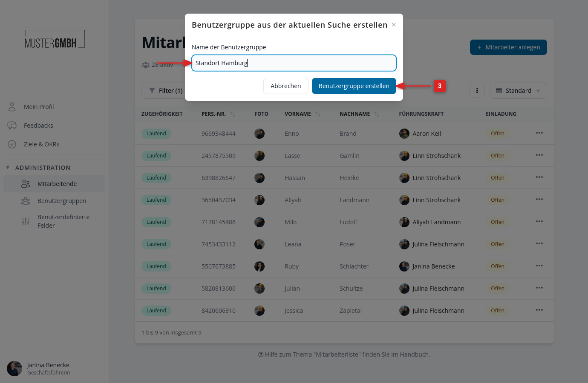Click last name Schultze
The width and height of the screenshot is (588, 383).
click(x=351, y=289)
